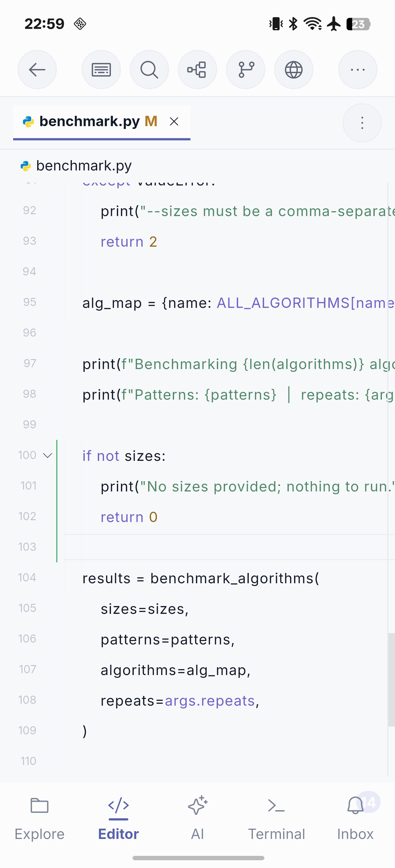
Task: Tap the 22:59 clock in status bar
Action: coord(44,24)
